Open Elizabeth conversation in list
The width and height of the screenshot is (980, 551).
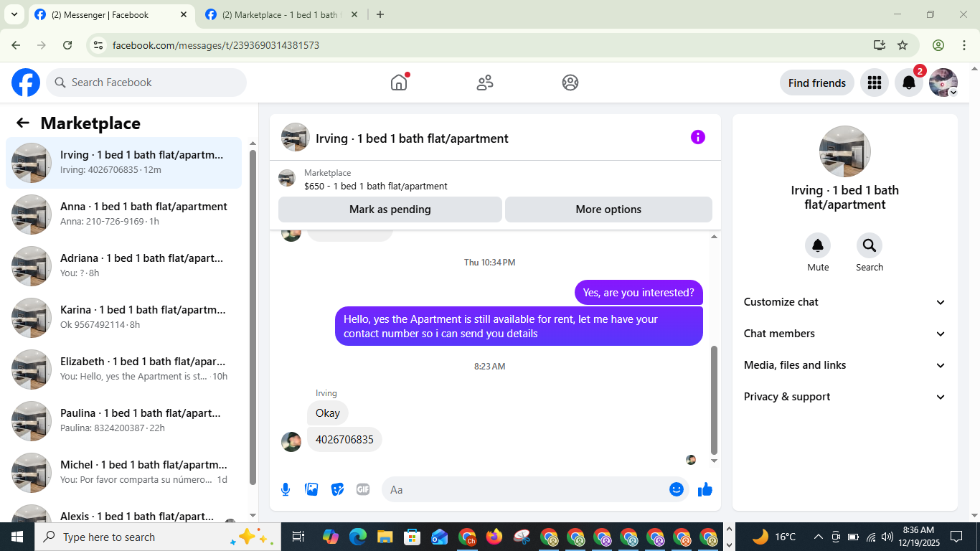point(124,369)
